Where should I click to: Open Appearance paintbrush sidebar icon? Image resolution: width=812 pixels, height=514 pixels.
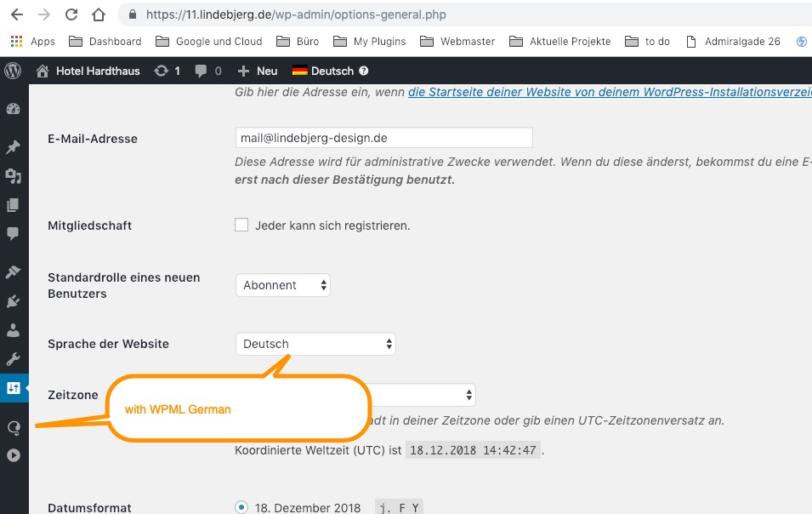tap(13, 271)
